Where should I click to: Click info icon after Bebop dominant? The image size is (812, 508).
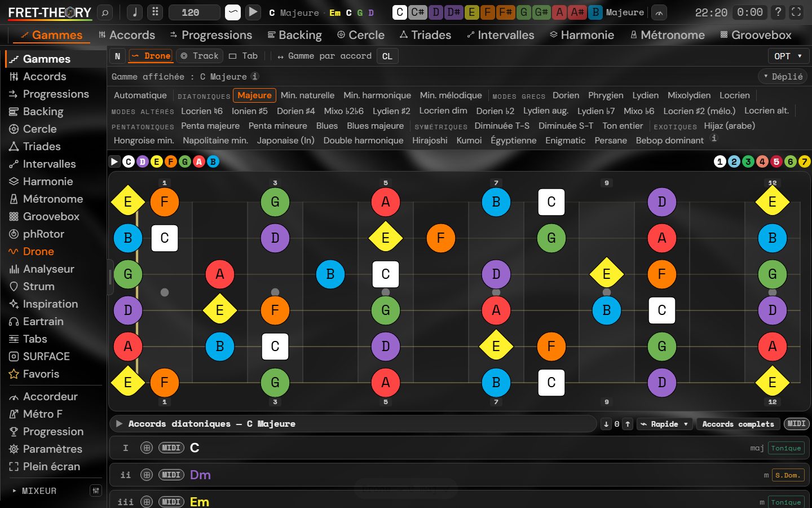click(x=714, y=138)
